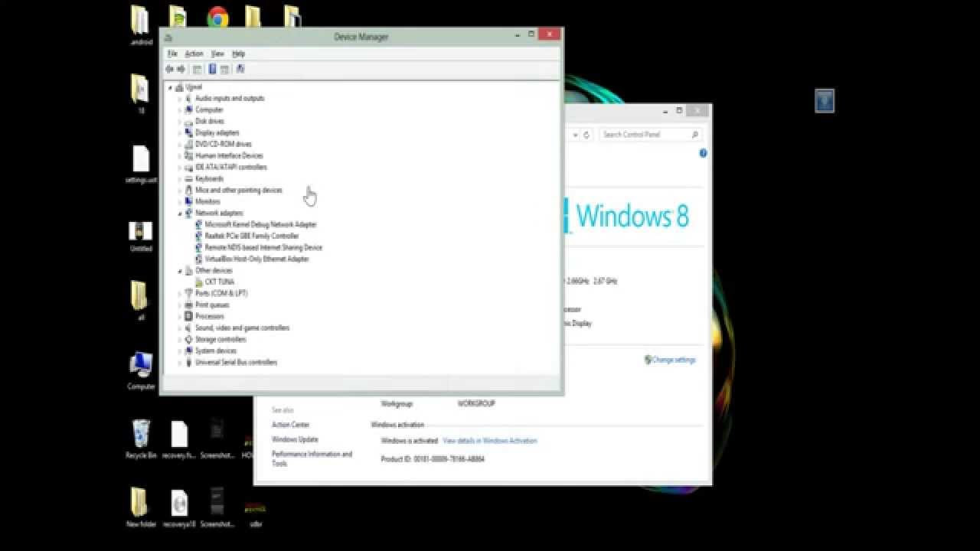Click the Back arrow in Device Manager toolbar

point(169,69)
